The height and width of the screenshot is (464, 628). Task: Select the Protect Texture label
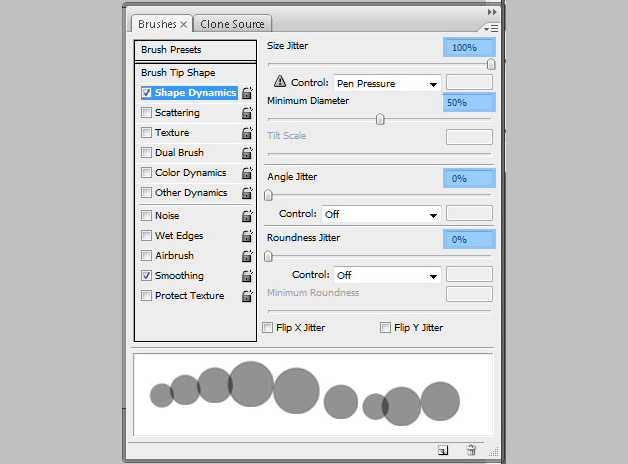point(189,295)
